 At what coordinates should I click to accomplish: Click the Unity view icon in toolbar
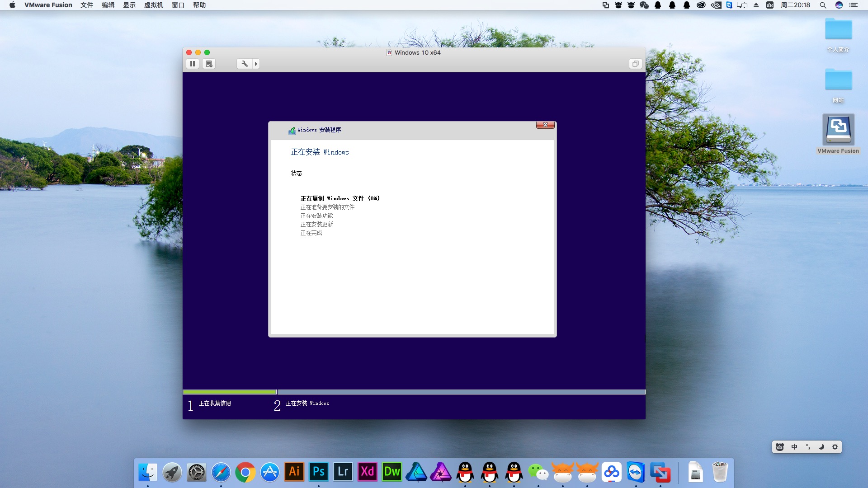point(635,64)
